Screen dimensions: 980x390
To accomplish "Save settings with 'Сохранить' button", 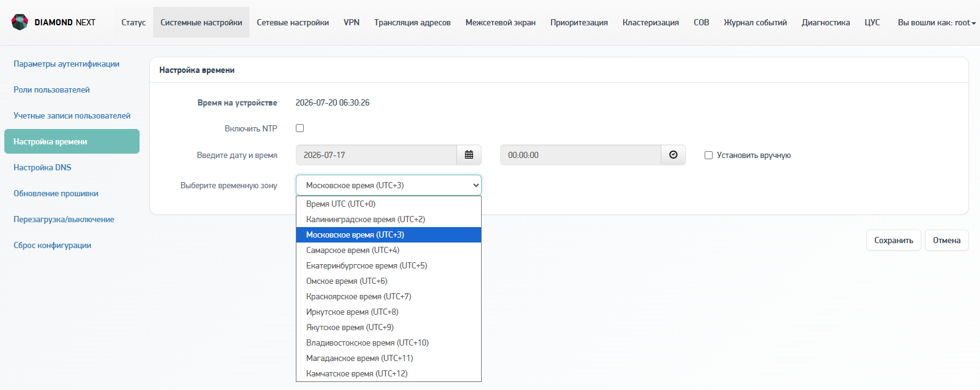I will click(894, 240).
